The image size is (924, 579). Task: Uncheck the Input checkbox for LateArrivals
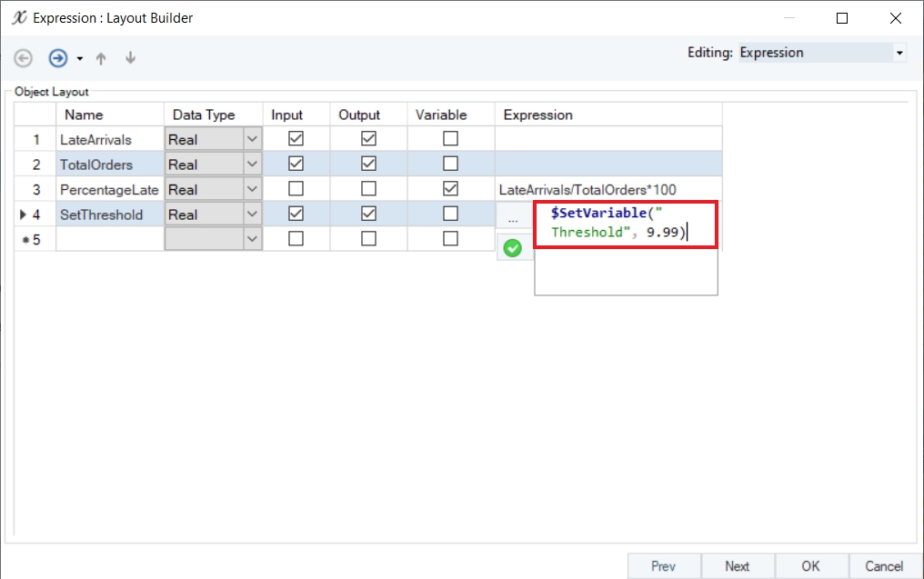[296, 139]
